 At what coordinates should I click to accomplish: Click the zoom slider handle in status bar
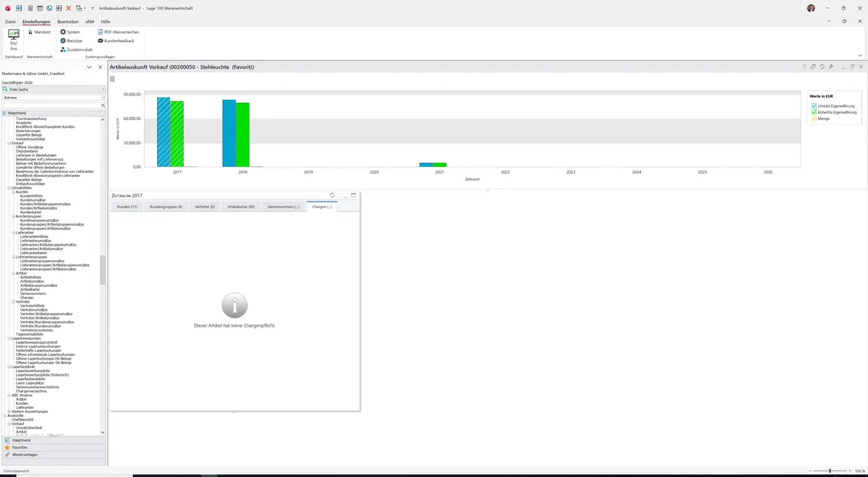(830, 470)
